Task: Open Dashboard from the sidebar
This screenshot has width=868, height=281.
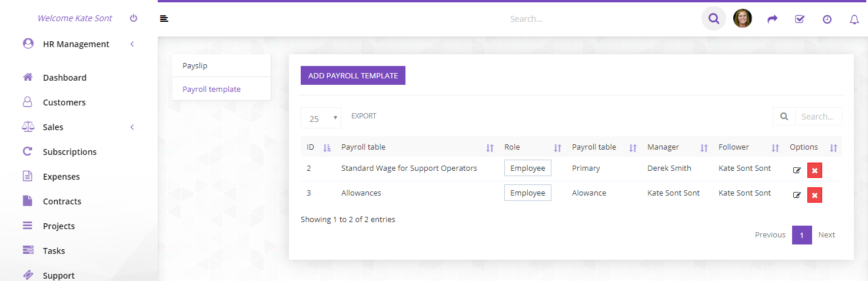Action: (65, 78)
